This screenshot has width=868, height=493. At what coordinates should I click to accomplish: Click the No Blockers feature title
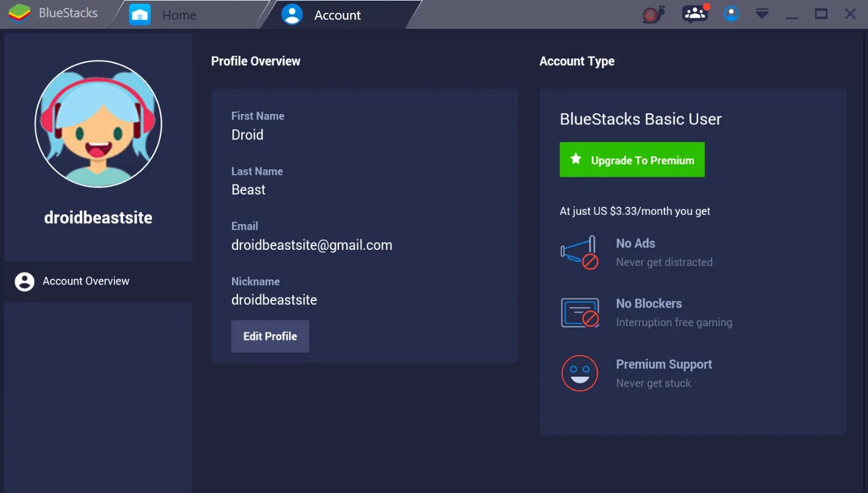(649, 303)
